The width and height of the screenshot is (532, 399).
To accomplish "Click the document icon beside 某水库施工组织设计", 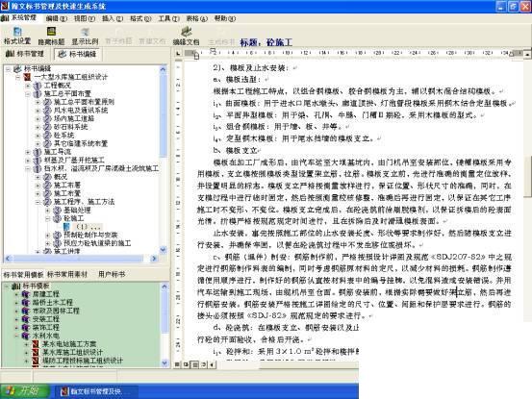I will (36, 352).
